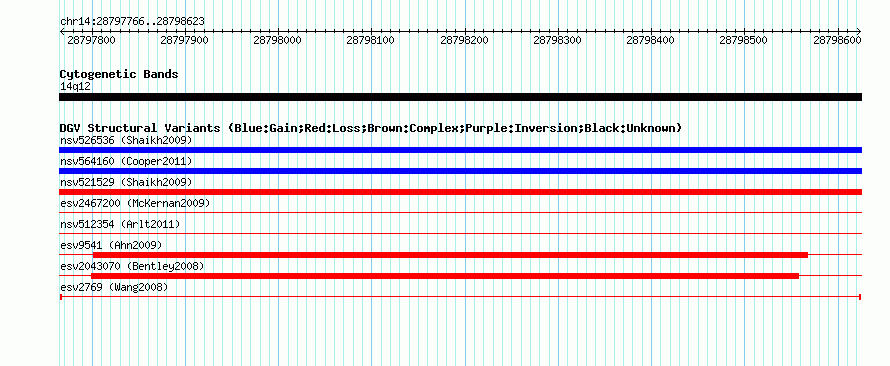Click the blue bar under nsv526536

[x=460, y=150]
